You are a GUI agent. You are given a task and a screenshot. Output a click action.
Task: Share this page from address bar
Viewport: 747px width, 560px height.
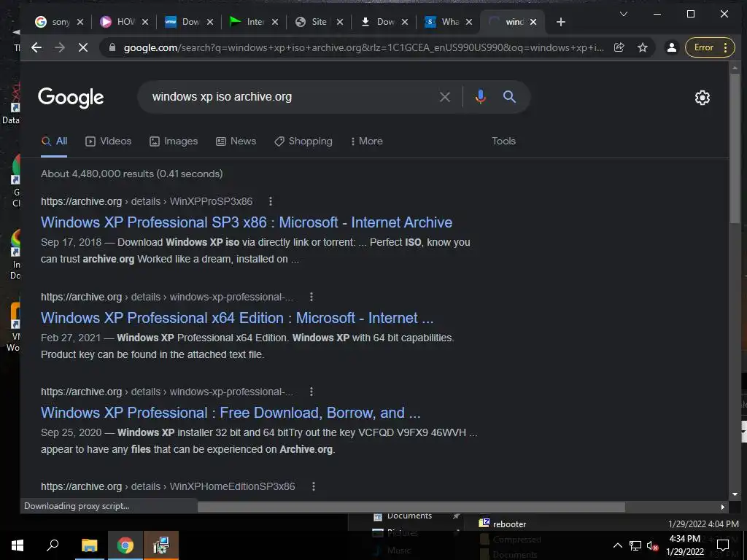click(x=619, y=47)
